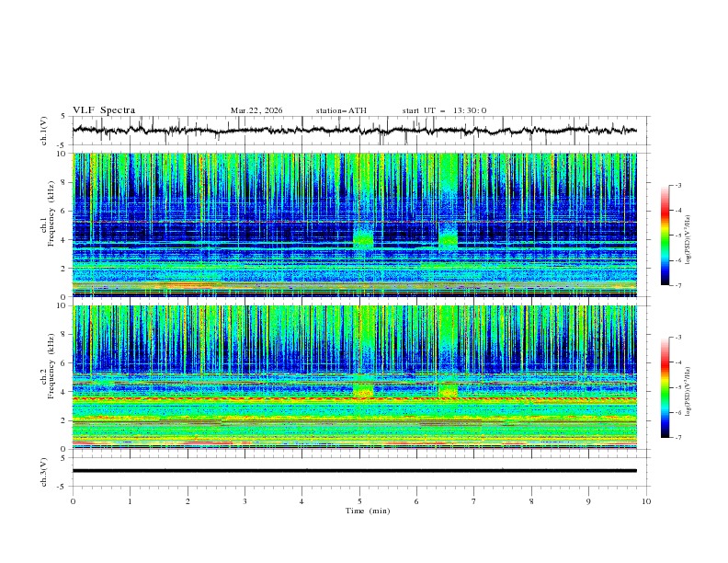Click the 6.5-minute burst in ch.2 spectrogram
The image size is (728, 563).
(448, 390)
